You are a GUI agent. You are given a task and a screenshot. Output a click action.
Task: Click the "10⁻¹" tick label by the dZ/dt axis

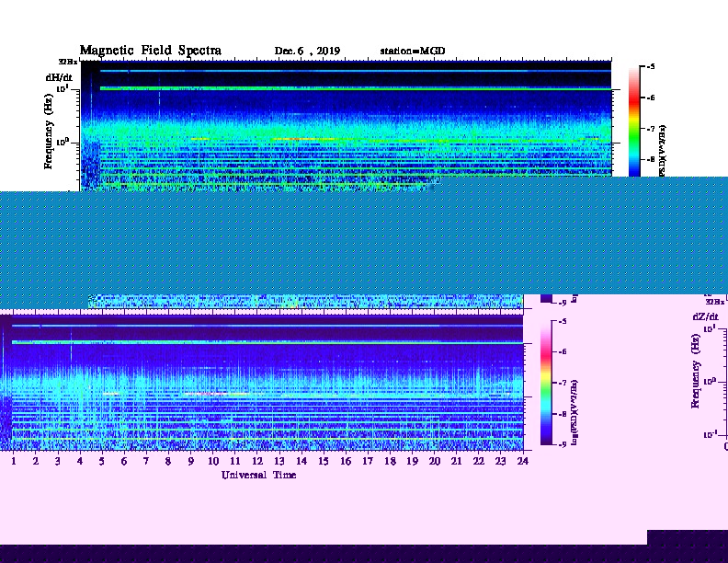[x=710, y=435]
